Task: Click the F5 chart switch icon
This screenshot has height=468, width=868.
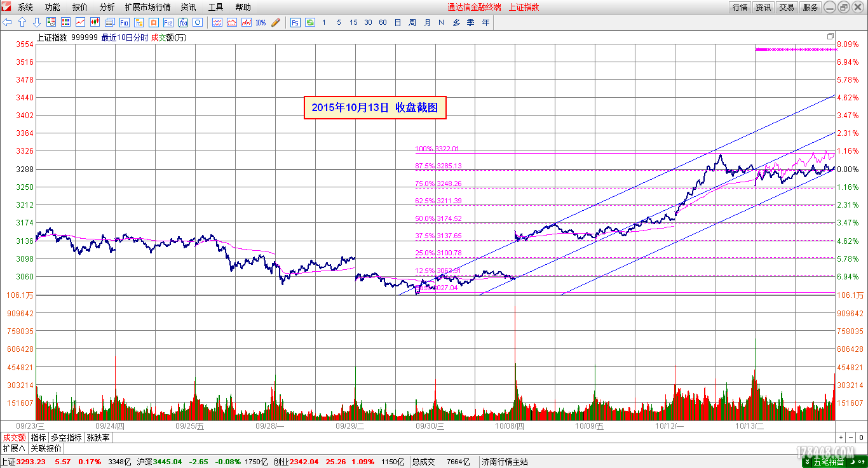Action: click(x=295, y=22)
